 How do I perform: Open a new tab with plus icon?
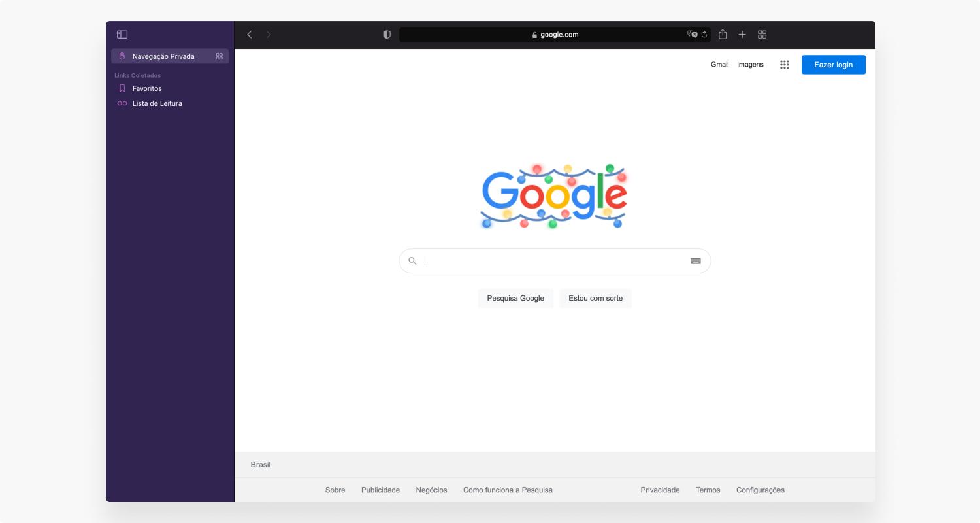pyautogui.click(x=742, y=35)
